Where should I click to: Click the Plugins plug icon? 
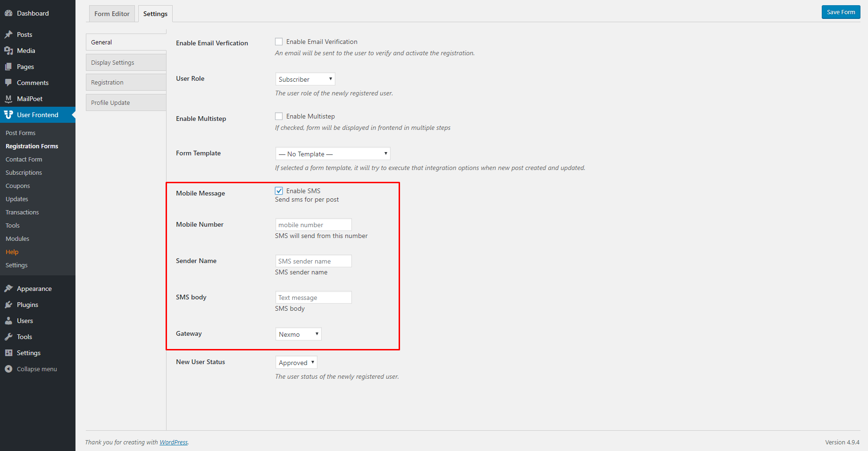point(8,305)
